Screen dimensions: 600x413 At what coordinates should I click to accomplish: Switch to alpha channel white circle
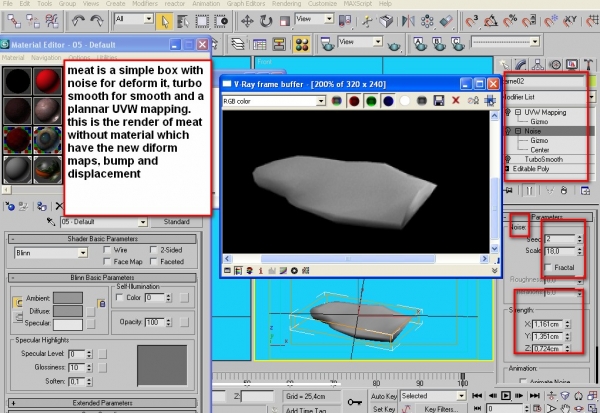[405, 101]
